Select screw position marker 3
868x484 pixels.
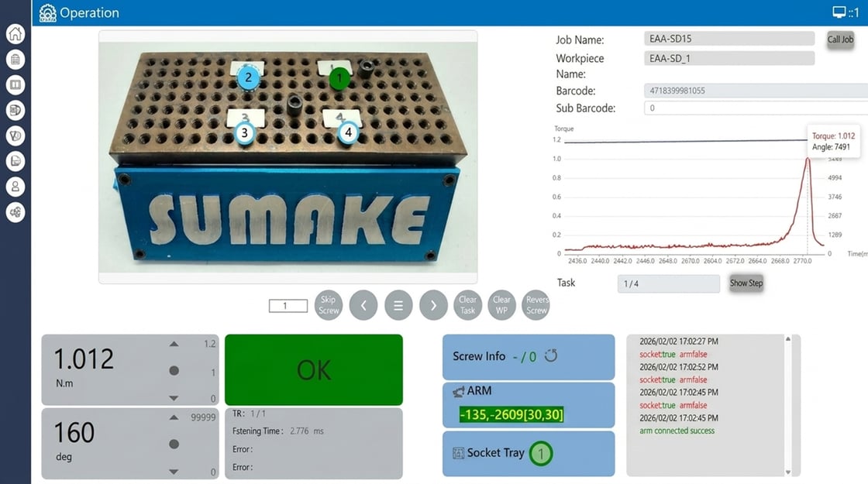244,132
